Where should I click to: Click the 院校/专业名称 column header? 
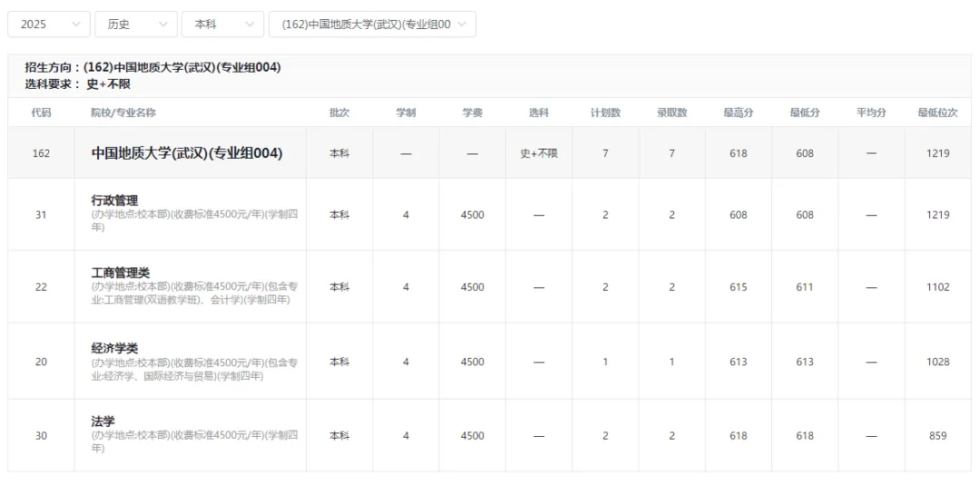[123, 113]
